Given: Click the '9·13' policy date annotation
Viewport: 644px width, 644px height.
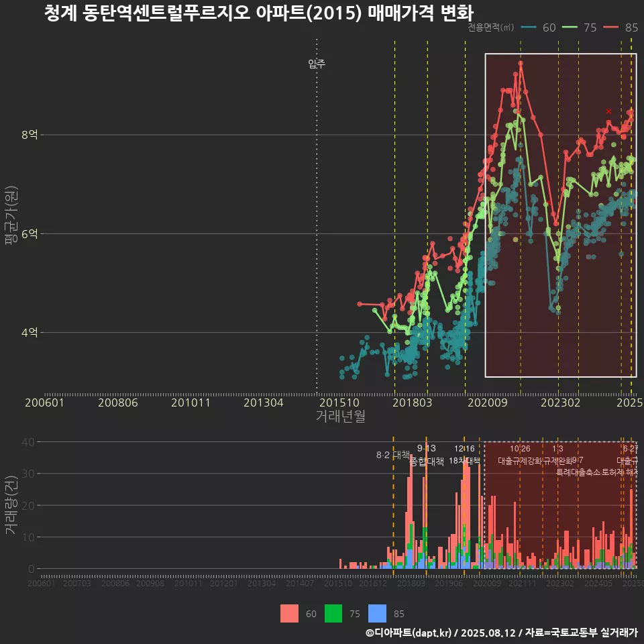Looking at the screenshot, I should [427, 448].
